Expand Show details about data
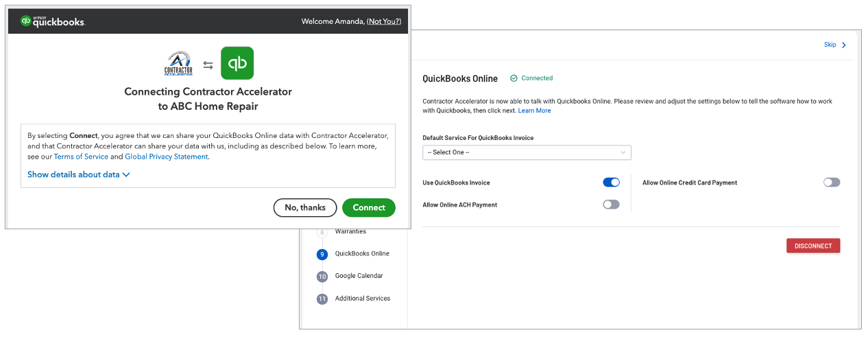This screenshot has height=337, width=868. tap(79, 174)
